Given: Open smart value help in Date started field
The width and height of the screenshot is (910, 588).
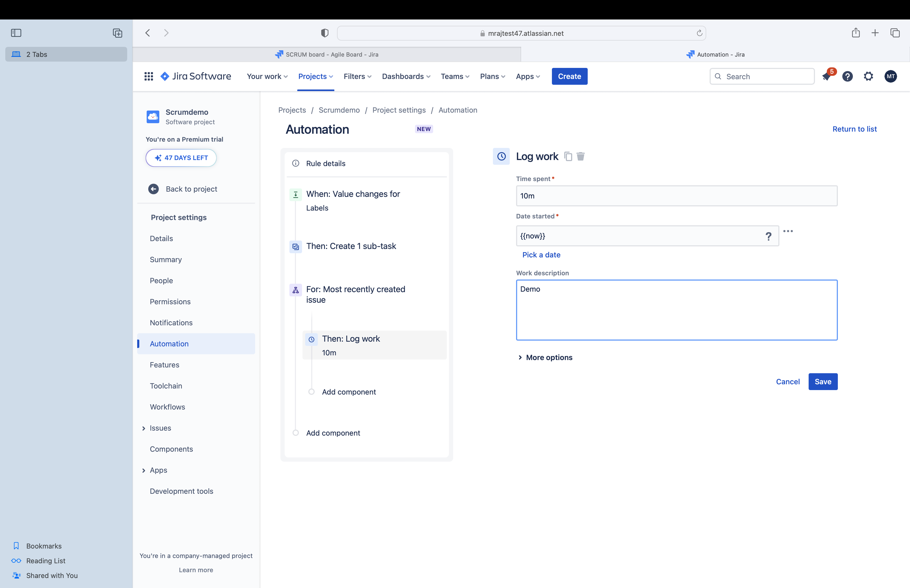Looking at the screenshot, I should pyautogui.click(x=768, y=237).
